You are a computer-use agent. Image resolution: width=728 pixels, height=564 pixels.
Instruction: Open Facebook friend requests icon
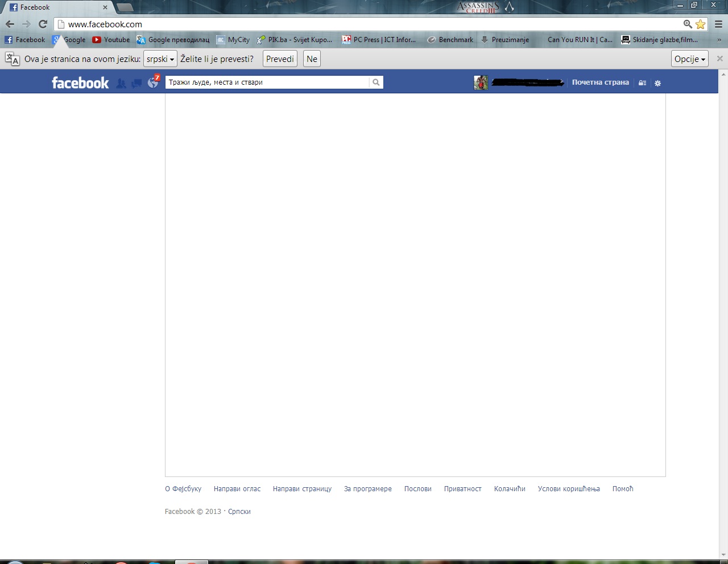[121, 83]
